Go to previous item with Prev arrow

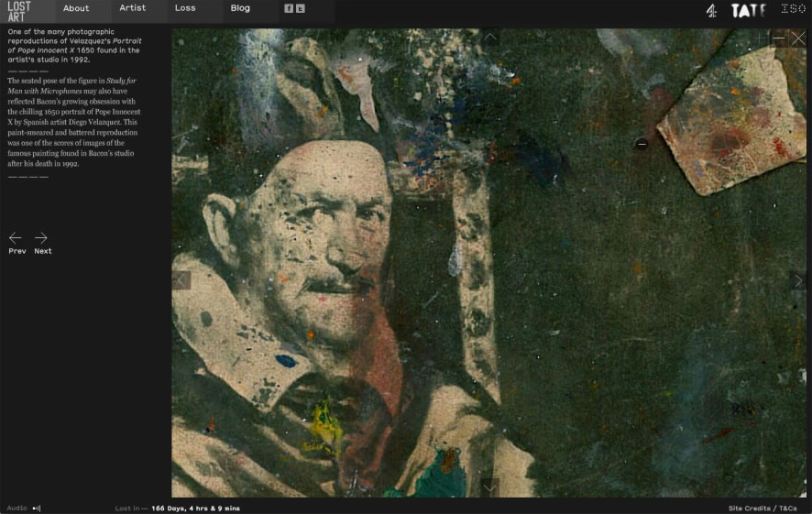click(x=15, y=237)
